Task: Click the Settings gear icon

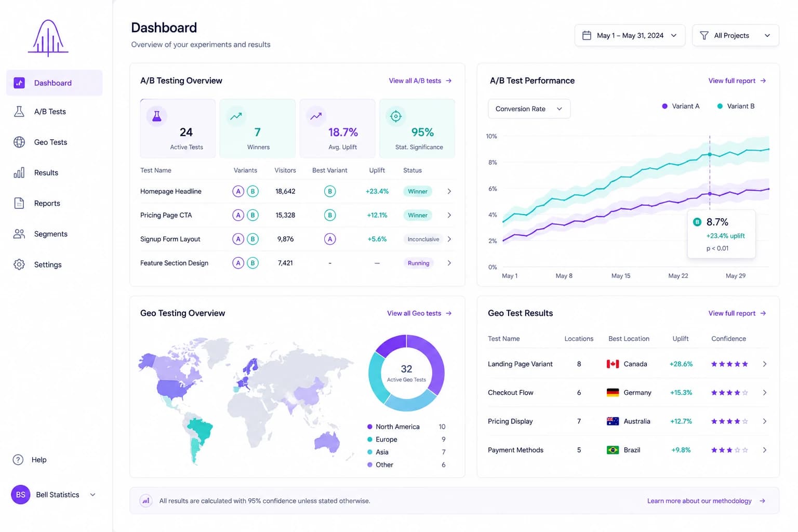Action: click(x=19, y=264)
